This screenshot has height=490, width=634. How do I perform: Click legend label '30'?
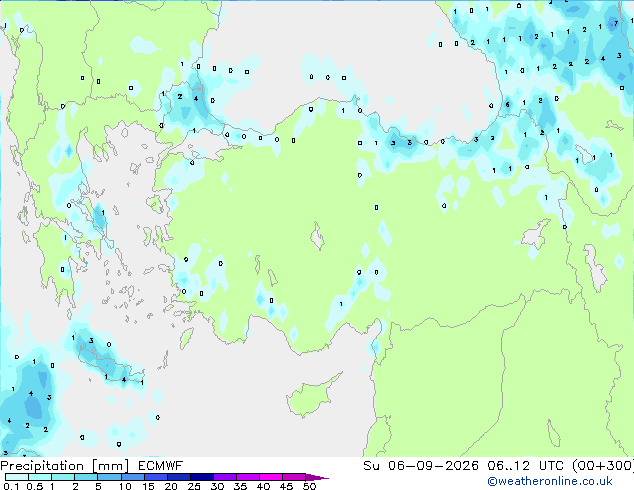217,486
